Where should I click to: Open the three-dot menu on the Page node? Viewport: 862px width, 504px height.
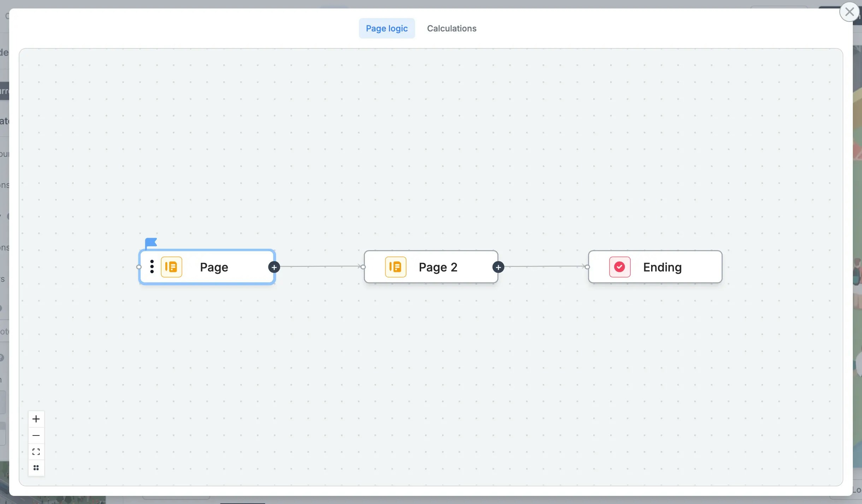[152, 267]
